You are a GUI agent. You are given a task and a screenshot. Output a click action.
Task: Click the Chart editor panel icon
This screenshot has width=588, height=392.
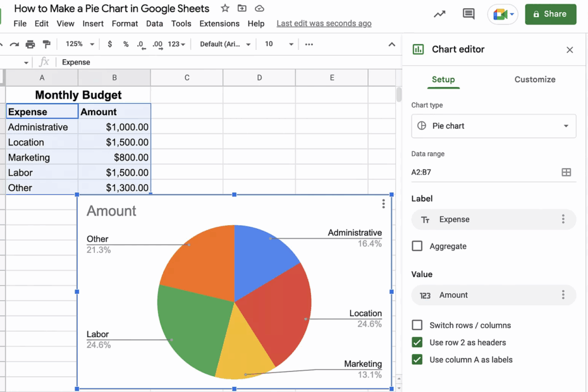click(x=418, y=49)
